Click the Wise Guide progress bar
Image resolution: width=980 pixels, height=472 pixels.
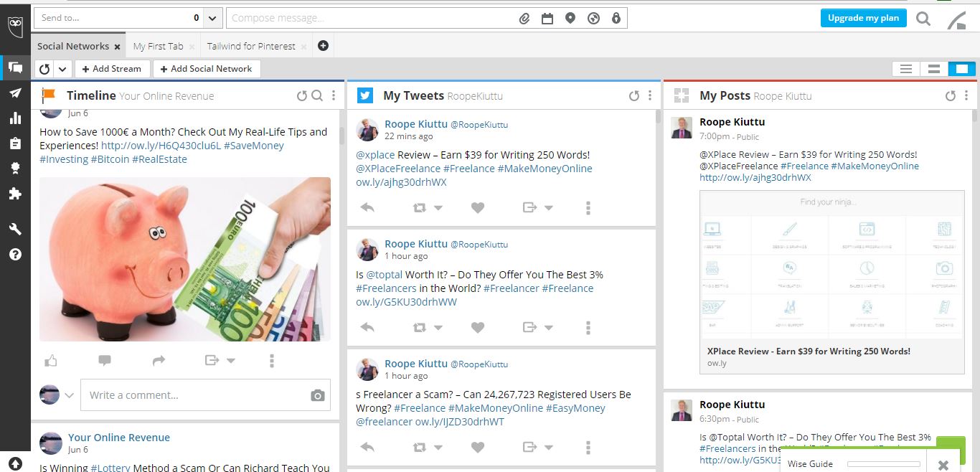click(x=884, y=464)
